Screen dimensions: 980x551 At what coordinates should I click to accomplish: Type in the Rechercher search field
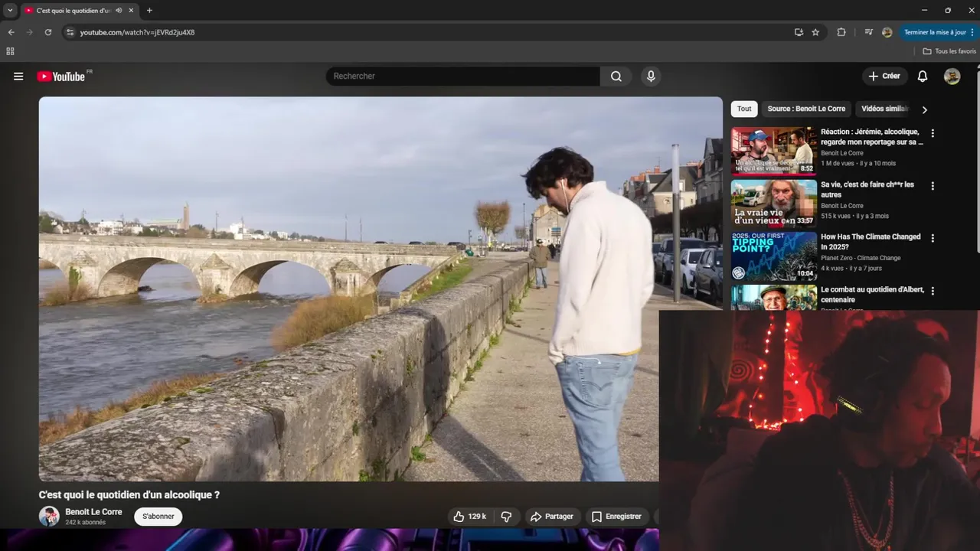click(x=463, y=77)
